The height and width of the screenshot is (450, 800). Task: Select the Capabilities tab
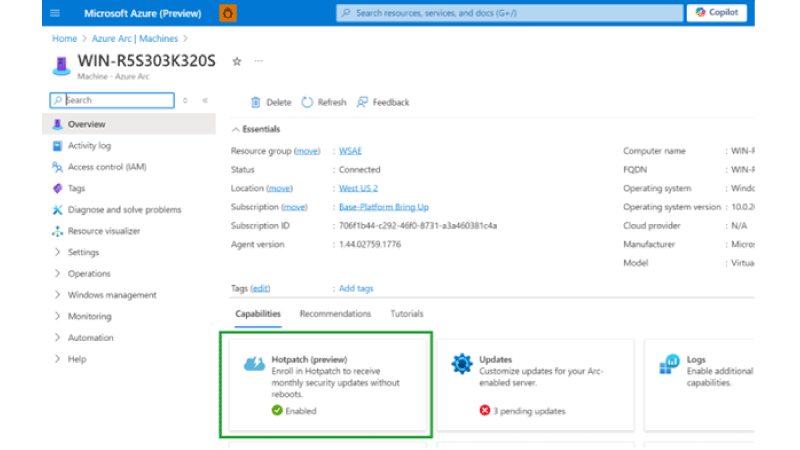point(258,314)
